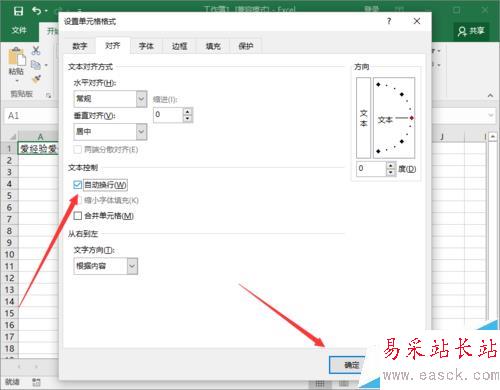The height and width of the screenshot is (390, 500).
Task: Close the Format Cells dialog
Action: [417, 21]
